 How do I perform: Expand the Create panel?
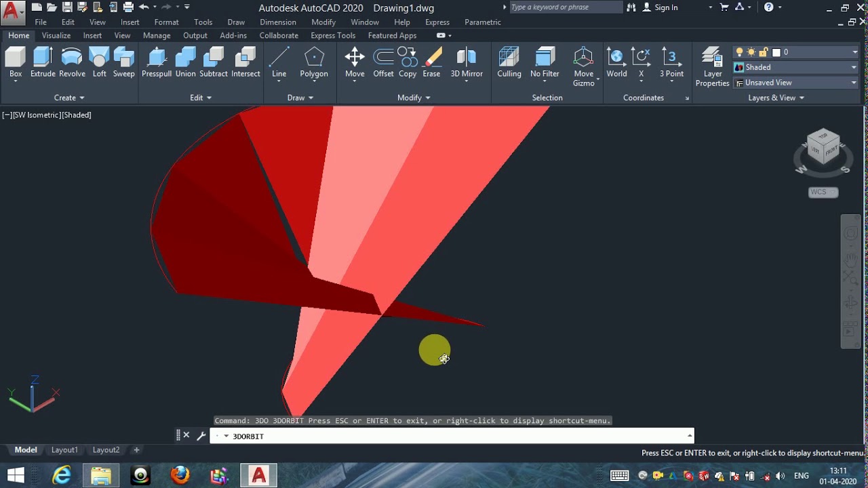(69, 98)
